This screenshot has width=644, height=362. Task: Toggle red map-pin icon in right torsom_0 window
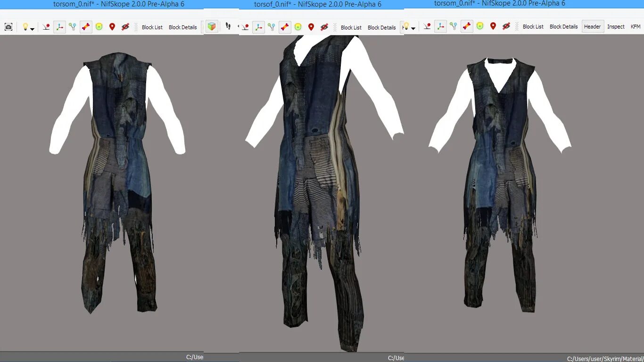click(493, 26)
